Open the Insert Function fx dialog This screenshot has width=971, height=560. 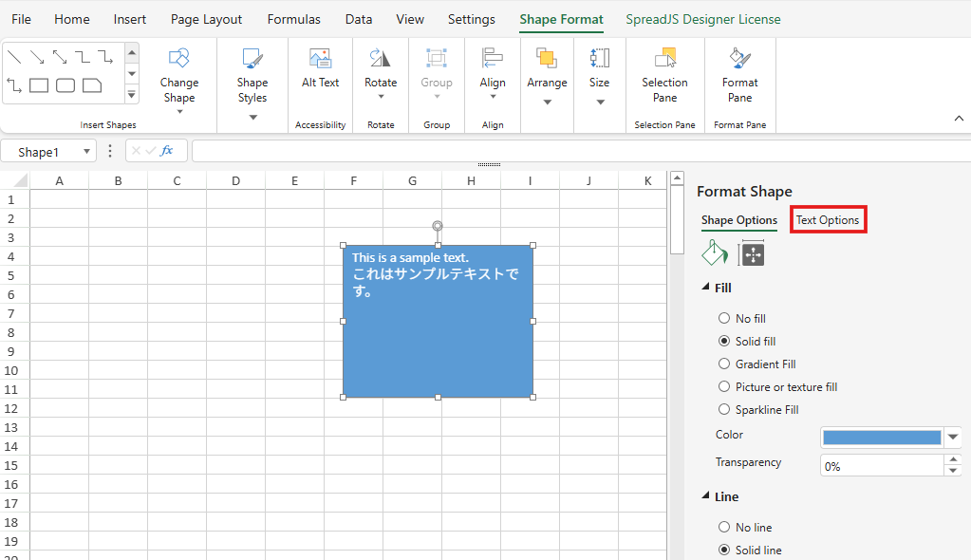[x=167, y=151]
